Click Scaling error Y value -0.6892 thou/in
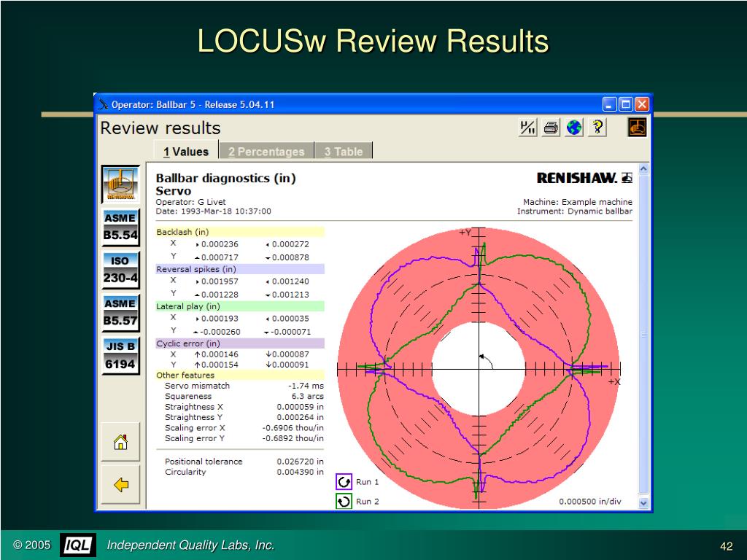The image size is (747, 560). (x=293, y=438)
